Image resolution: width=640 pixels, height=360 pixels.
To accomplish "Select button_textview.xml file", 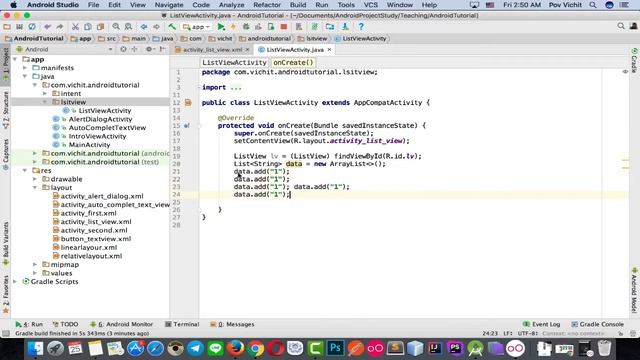I will pos(96,239).
